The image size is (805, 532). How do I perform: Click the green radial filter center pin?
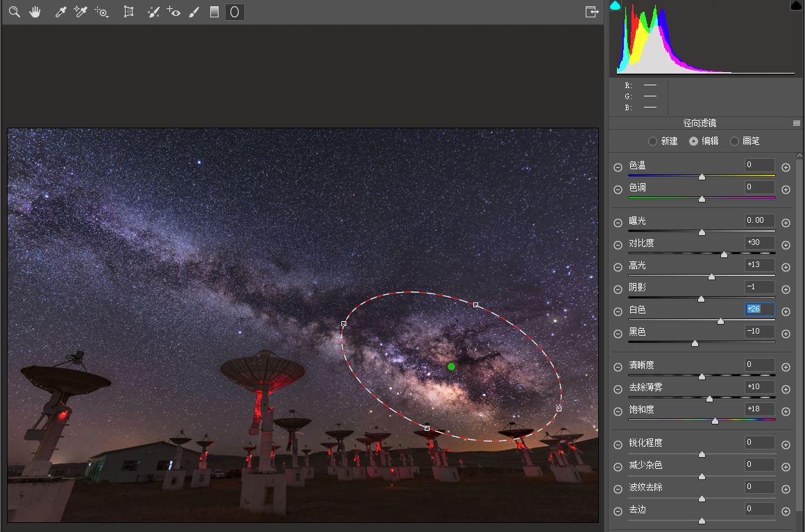[451, 366]
